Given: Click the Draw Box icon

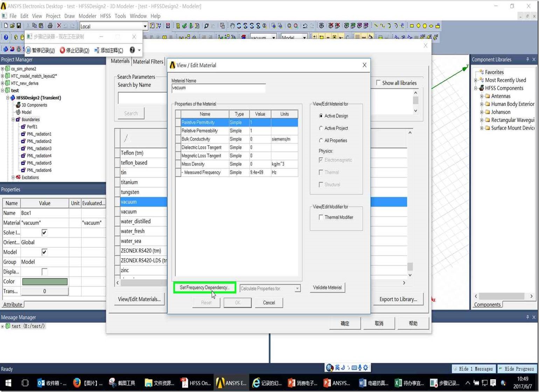Looking at the screenshot, I should (16, 37).
